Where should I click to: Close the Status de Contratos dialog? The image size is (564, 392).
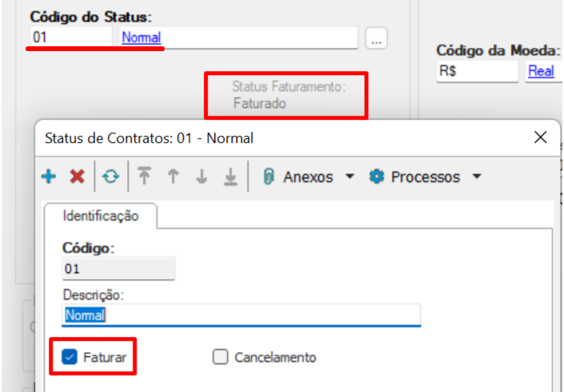point(540,137)
